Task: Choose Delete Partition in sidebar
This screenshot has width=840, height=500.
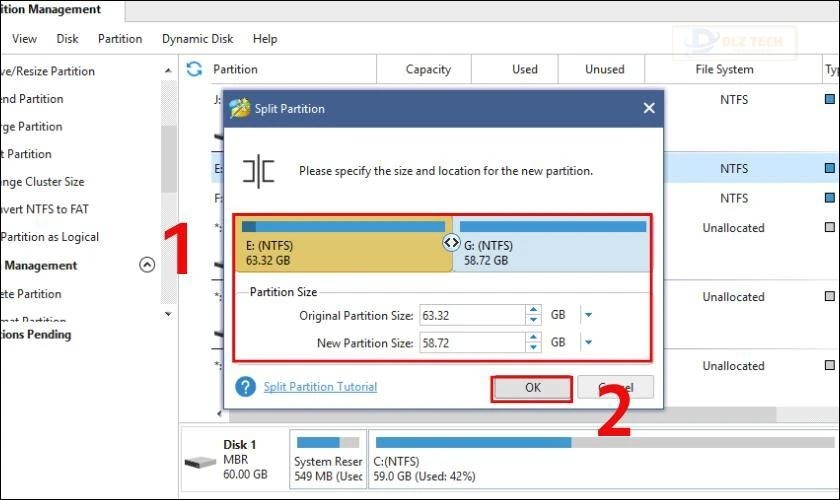Action: [31, 294]
